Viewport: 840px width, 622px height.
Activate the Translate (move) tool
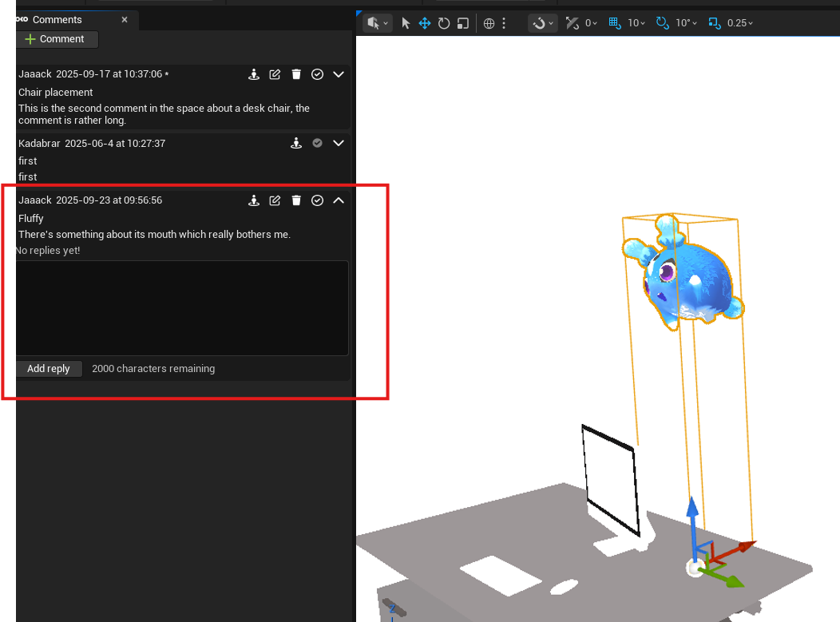pyautogui.click(x=425, y=23)
